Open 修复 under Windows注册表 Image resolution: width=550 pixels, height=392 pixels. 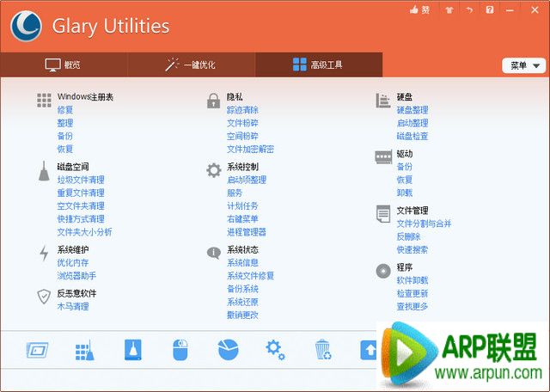[x=65, y=110]
